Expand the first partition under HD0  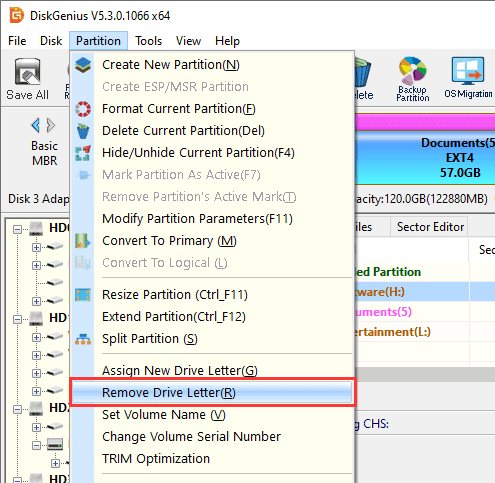(x=36, y=247)
